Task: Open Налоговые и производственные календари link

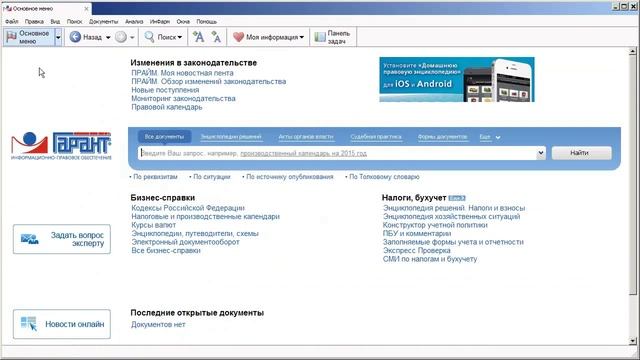Action: tap(205, 217)
